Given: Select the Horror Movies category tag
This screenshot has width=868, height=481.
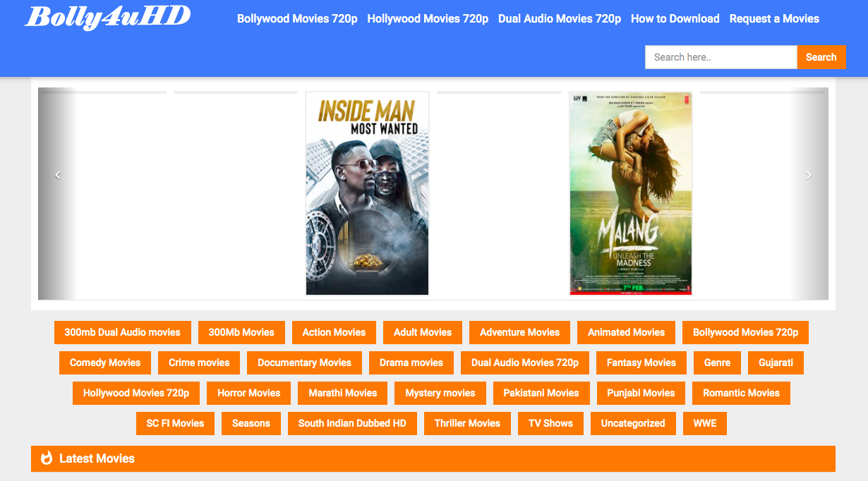Looking at the screenshot, I should point(248,393).
